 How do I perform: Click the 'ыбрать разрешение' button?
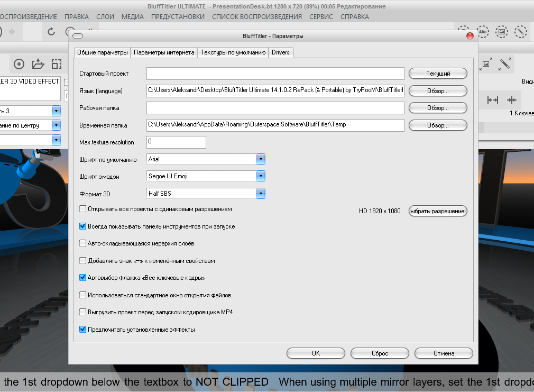[x=438, y=211]
